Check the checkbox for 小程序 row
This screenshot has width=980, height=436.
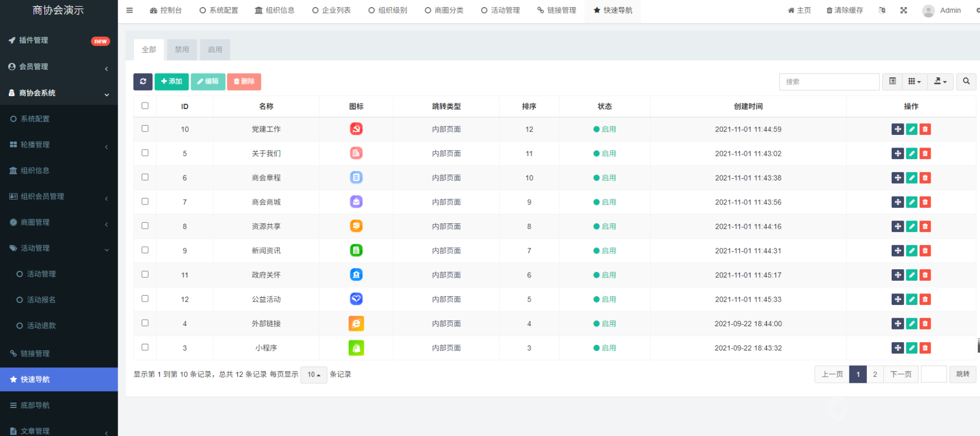(x=145, y=347)
